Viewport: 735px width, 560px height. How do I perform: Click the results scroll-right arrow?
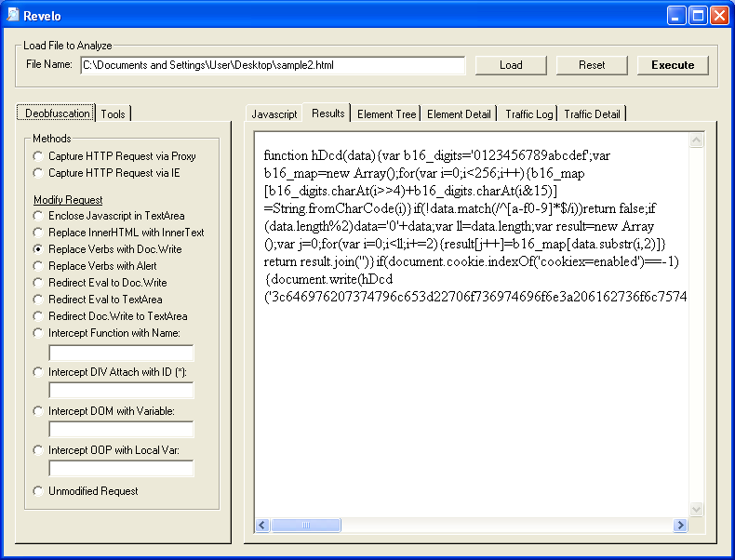point(681,526)
